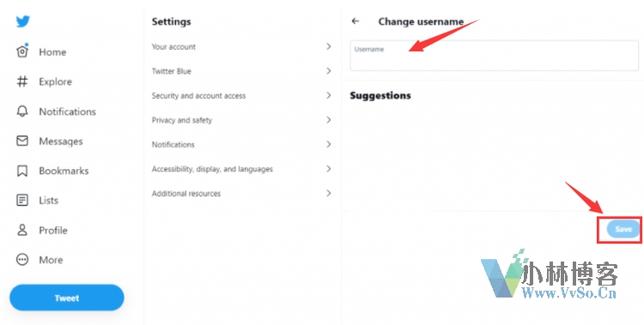Click the Tweet button
644x325 pixels.
(66, 298)
